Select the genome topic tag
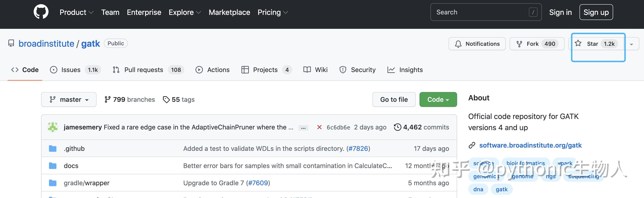 pos(522,176)
